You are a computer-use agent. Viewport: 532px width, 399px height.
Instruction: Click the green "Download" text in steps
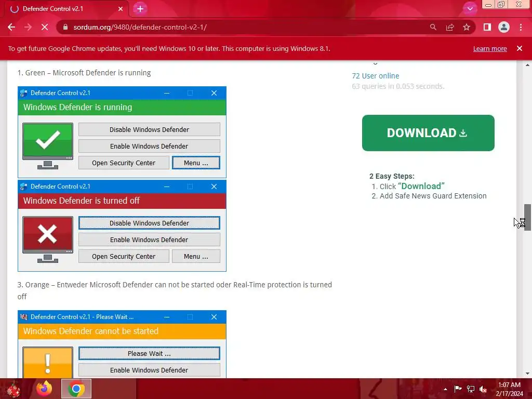[421, 187]
